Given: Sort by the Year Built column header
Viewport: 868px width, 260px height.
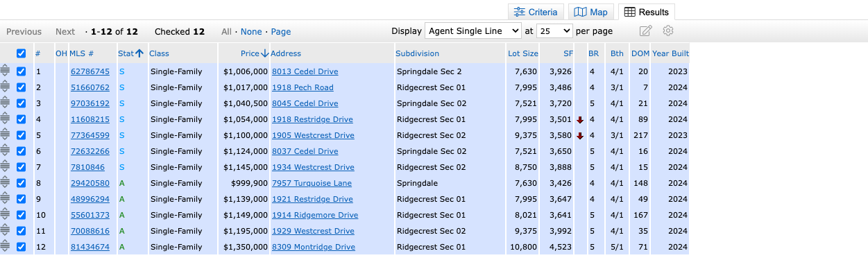Looking at the screenshot, I should click(670, 53).
